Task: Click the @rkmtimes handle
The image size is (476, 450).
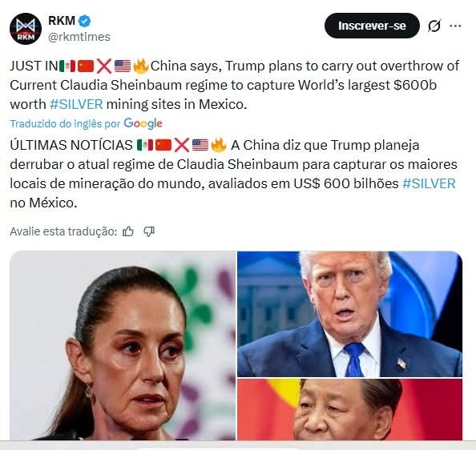Action: point(79,37)
